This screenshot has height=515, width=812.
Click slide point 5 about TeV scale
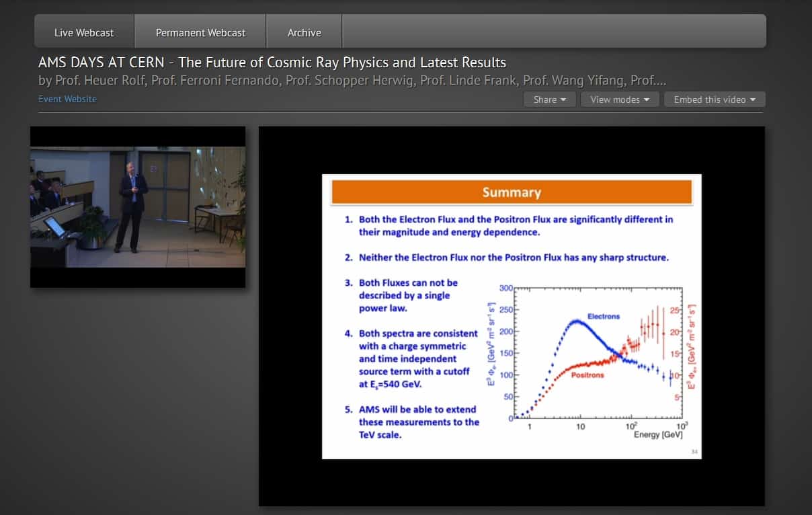coord(412,422)
